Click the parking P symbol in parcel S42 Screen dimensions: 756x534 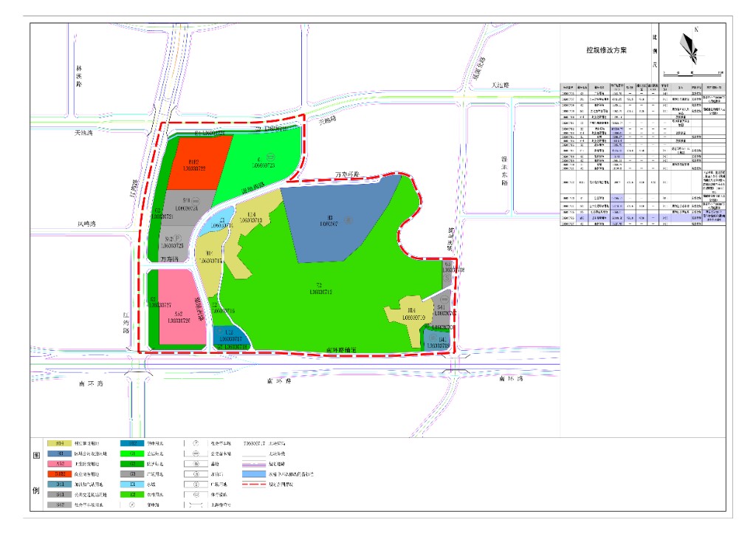tap(178, 238)
